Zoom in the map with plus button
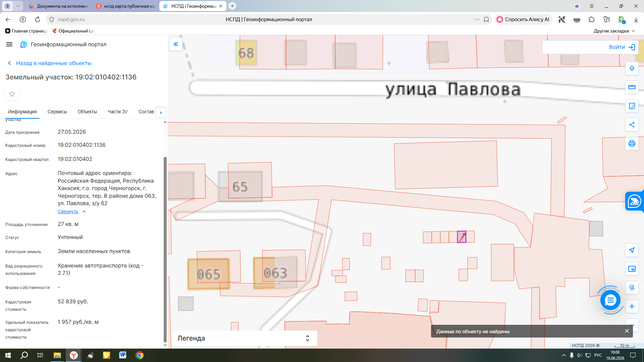The width and height of the screenshot is (644, 362). pyautogui.click(x=632, y=306)
